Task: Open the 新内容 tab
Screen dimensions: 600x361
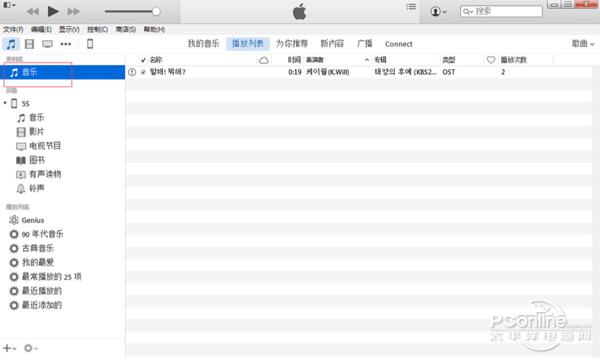Action: coord(332,44)
